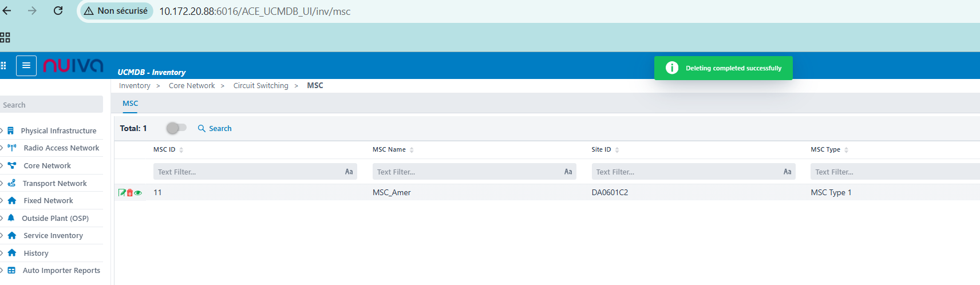Click the Search button above the table
This screenshot has width=980, height=285.
coord(215,129)
